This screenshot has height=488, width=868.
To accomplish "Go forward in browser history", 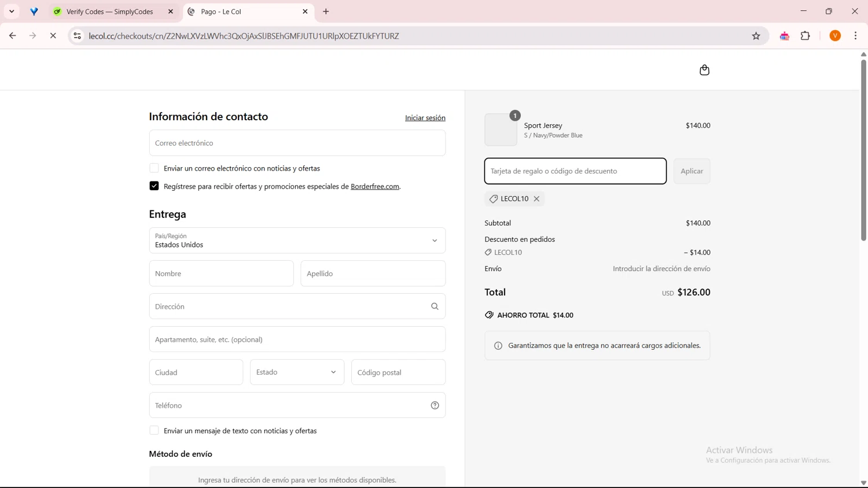I will (32, 36).
